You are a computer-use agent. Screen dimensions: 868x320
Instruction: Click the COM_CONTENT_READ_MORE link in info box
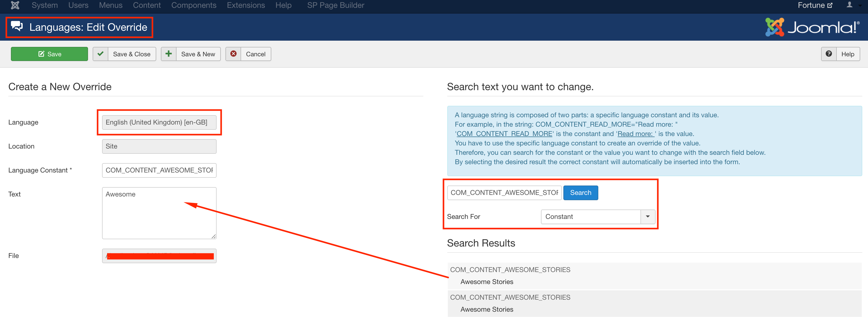[504, 134]
